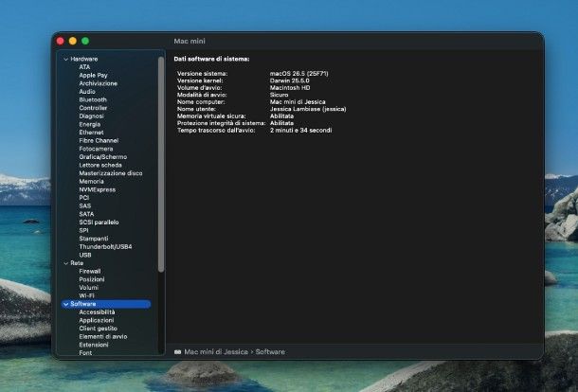Select Apple Pay in the sidebar

[x=93, y=75]
